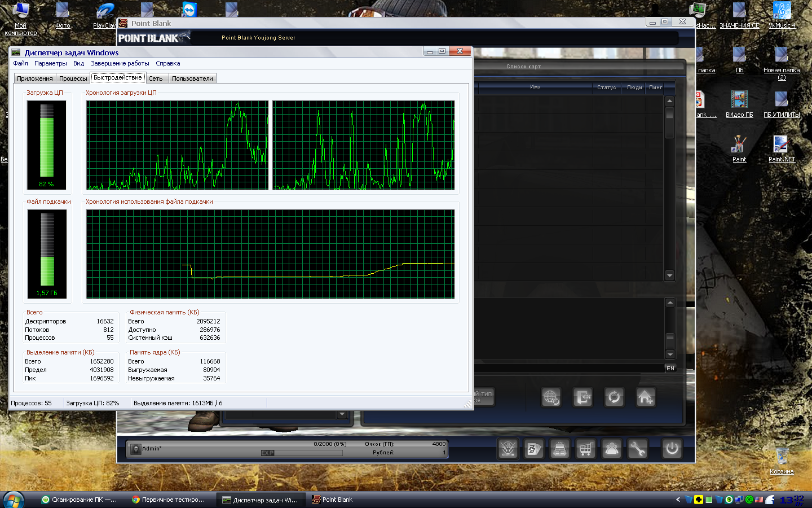Select the VKMusic 4 desktop icon

[782, 15]
